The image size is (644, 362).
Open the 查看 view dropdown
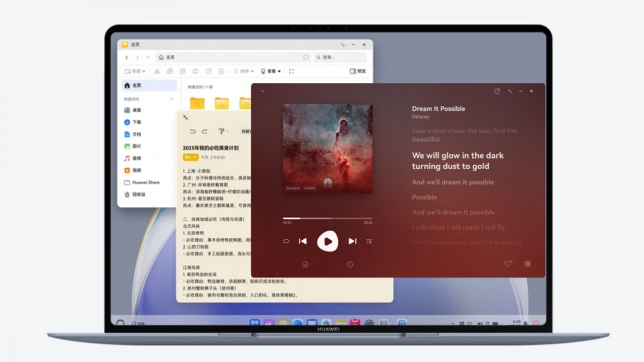coord(271,71)
